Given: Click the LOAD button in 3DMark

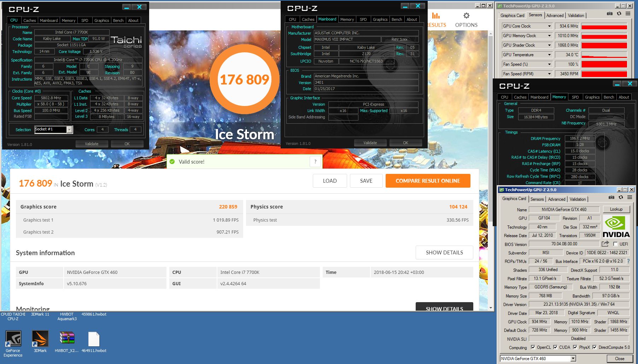Looking at the screenshot, I should point(330,181).
